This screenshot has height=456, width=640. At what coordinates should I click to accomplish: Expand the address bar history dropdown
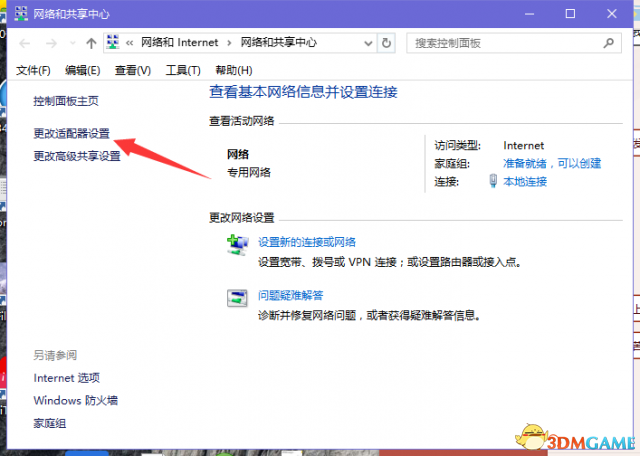coord(366,43)
